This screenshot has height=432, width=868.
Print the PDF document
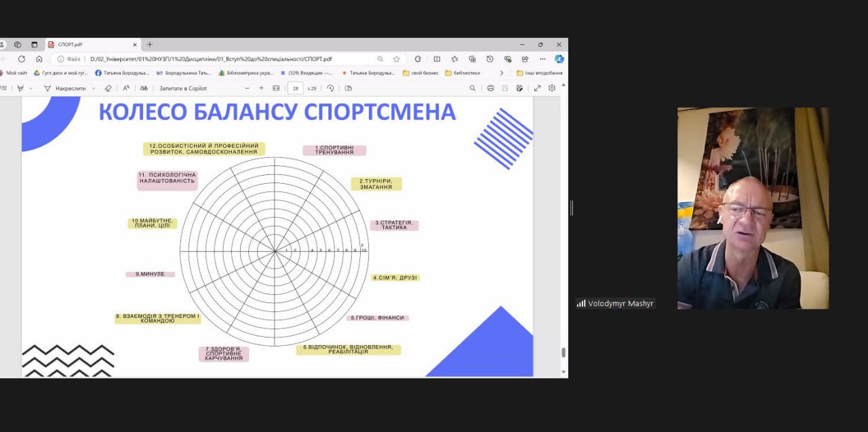490,88
